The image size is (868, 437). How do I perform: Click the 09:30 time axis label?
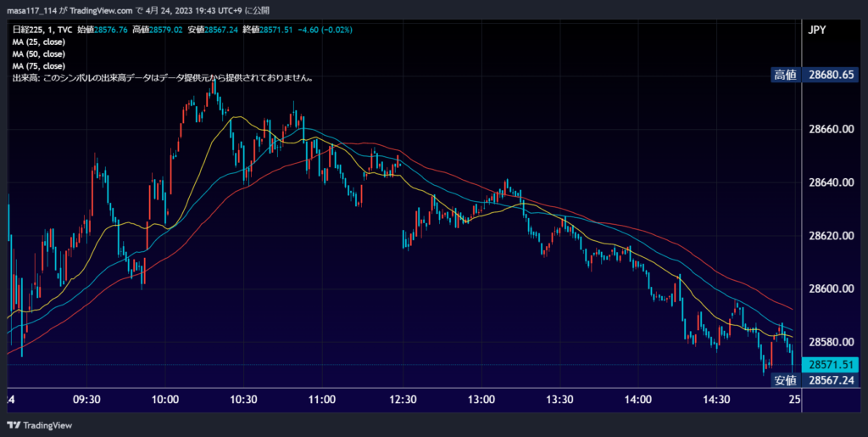point(86,400)
